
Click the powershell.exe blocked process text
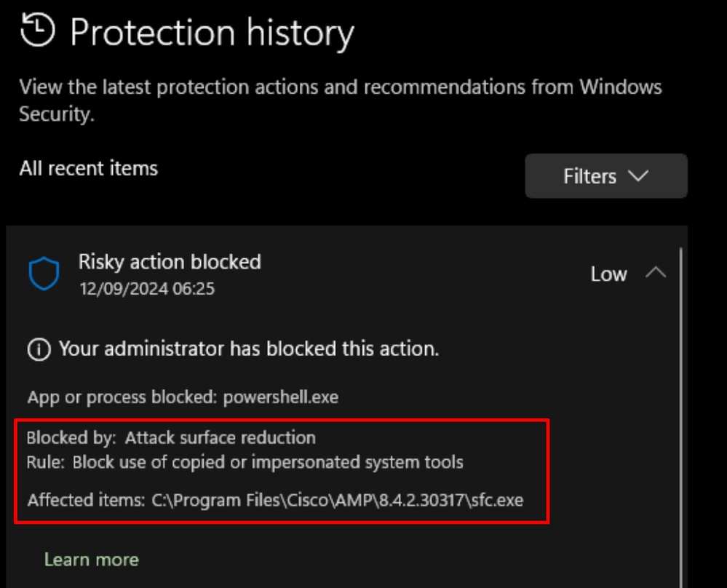280,397
